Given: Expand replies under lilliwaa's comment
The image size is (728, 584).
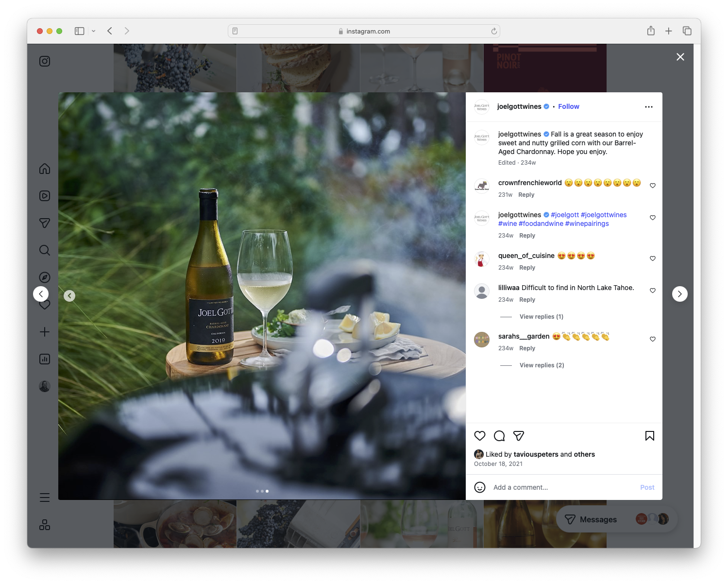Looking at the screenshot, I should 541,316.
